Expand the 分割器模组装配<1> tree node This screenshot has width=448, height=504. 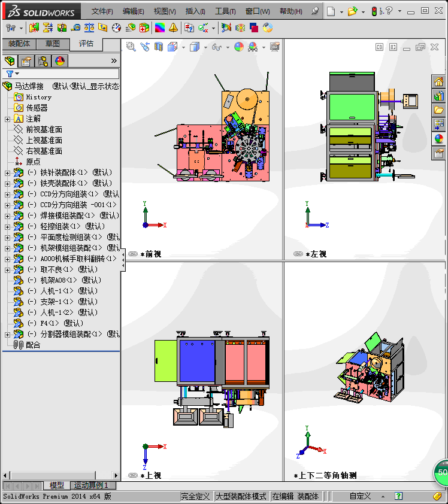7,335
